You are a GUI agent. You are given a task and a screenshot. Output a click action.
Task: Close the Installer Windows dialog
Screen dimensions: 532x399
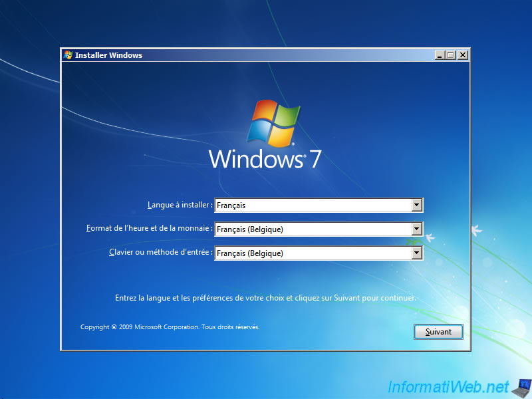[x=463, y=55]
